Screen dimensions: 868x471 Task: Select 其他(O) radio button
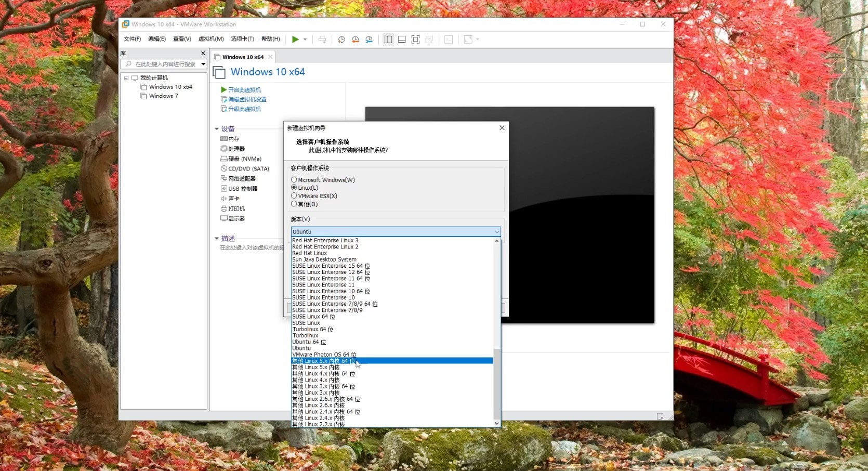pos(294,204)
